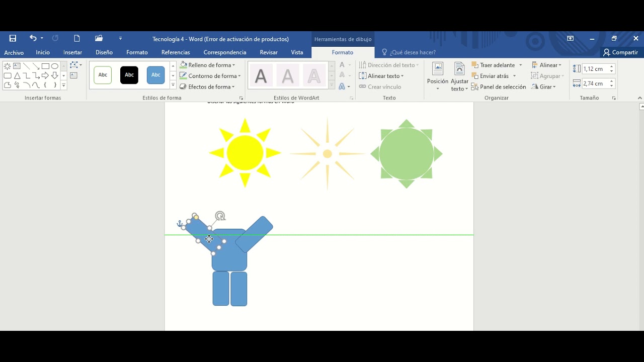Pick the rounded rectangle shape
Screen dimensions: 644x362
coord(8,75)
